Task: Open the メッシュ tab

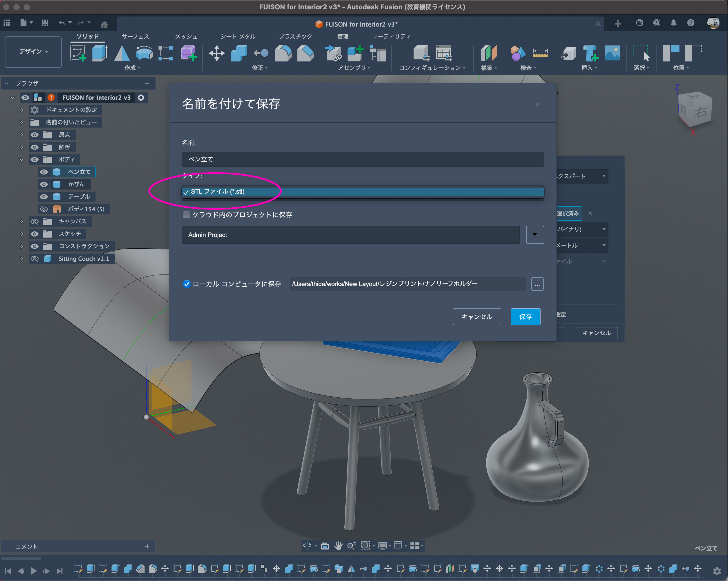Action: click(x=186, y=36)
